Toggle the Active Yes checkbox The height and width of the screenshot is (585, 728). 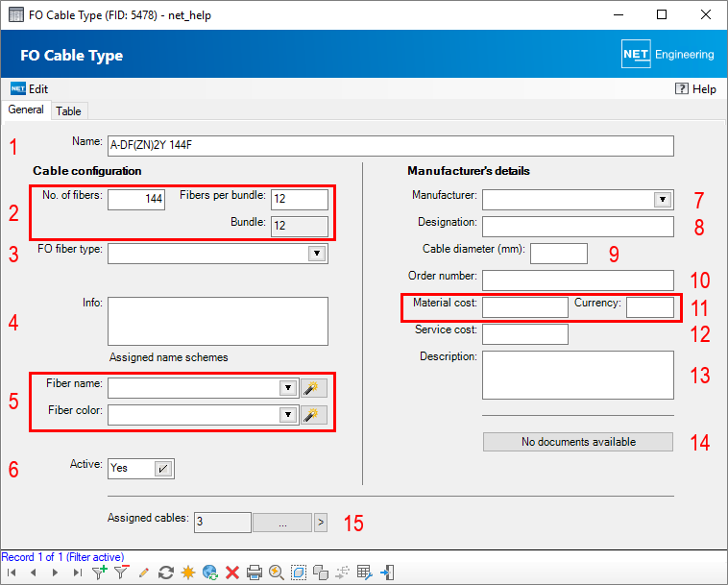[163, 469]
